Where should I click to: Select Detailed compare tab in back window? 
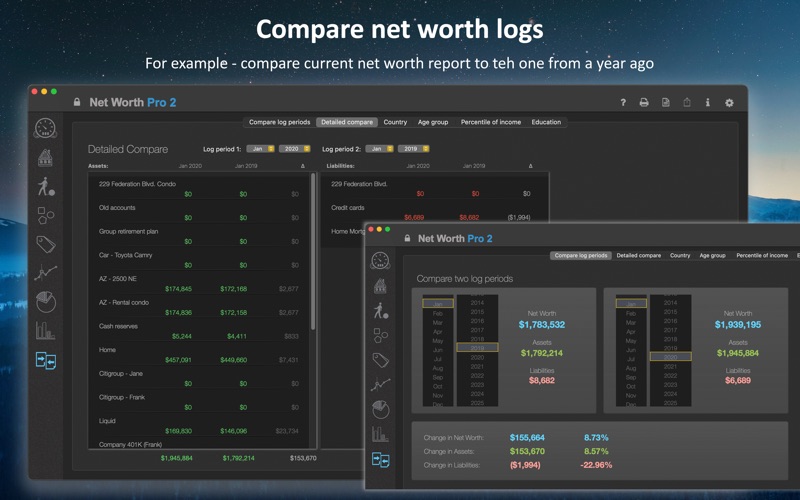347,122
